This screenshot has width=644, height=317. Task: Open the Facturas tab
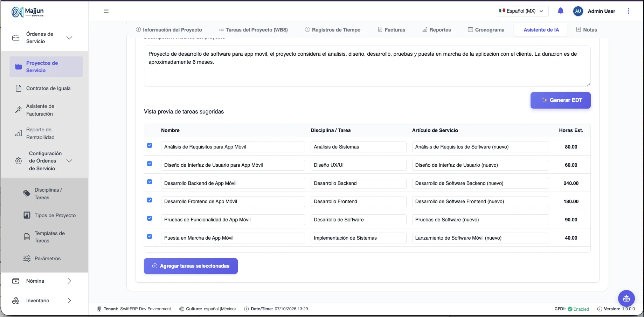392,30
